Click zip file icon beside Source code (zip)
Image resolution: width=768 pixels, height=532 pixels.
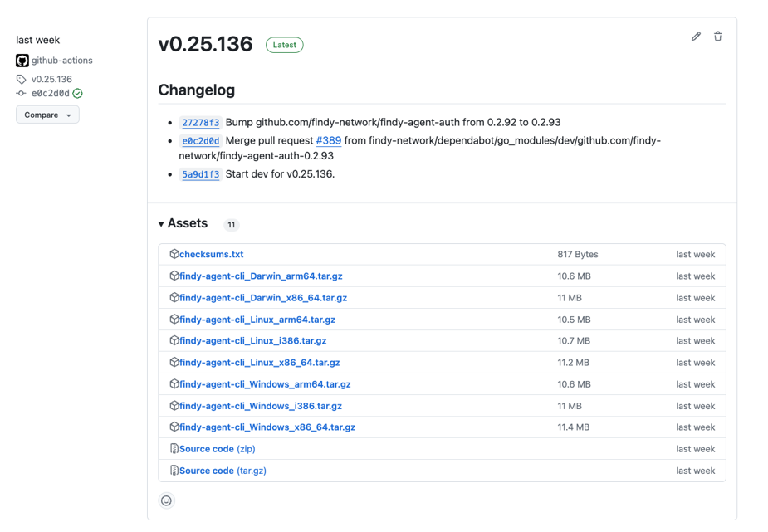click(174, 448)
